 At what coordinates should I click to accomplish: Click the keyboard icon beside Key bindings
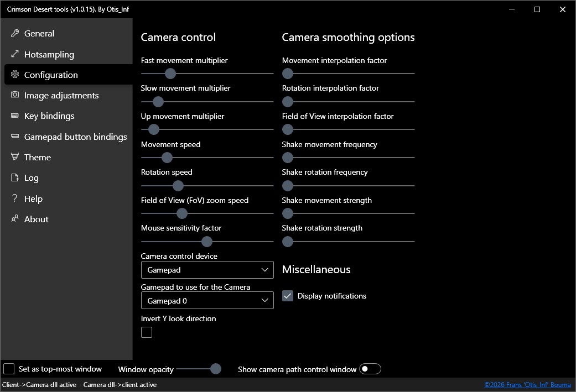click(x=15, y=116)
